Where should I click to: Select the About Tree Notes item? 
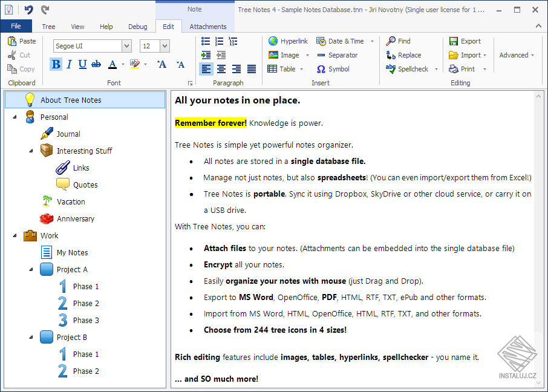coord(85,100)
